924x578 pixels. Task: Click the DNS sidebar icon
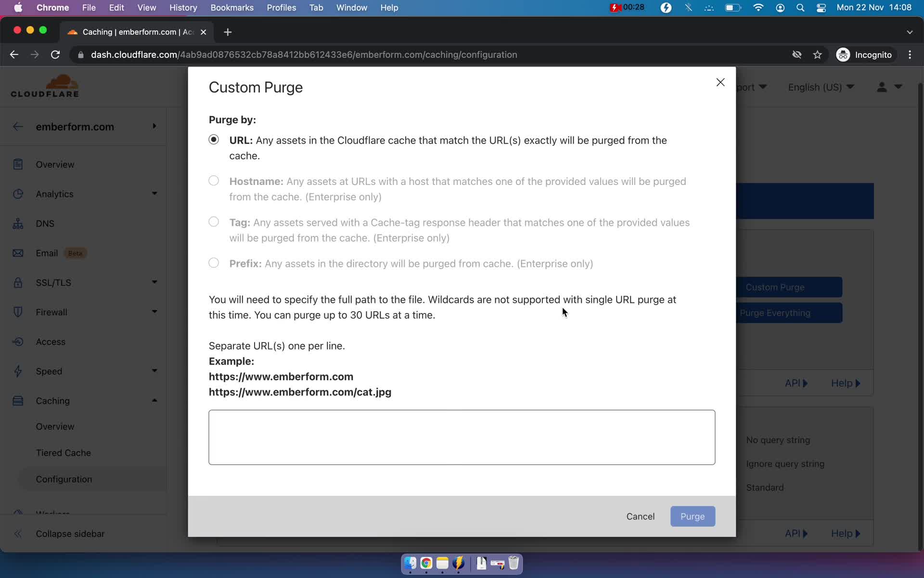click(x=17, y=224)
